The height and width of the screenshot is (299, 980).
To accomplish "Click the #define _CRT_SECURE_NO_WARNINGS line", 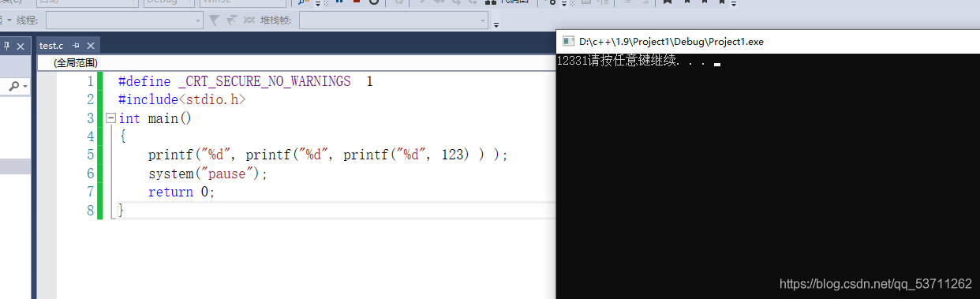I will click(245, 81).
